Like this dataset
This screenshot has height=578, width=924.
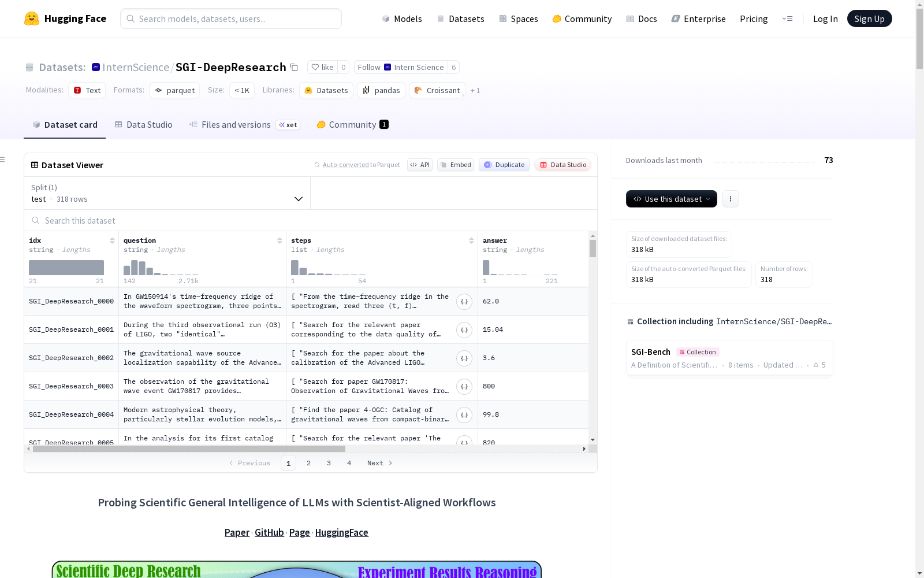pyautogui.click(x=322, y=67)
